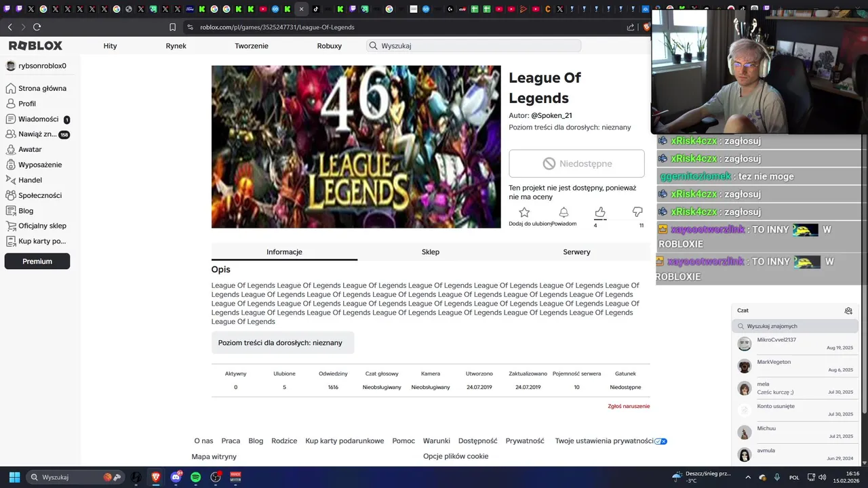This screenshot has width=868, height=488.
Task: Open the Robuxy menu item
Action: point(330,45)
